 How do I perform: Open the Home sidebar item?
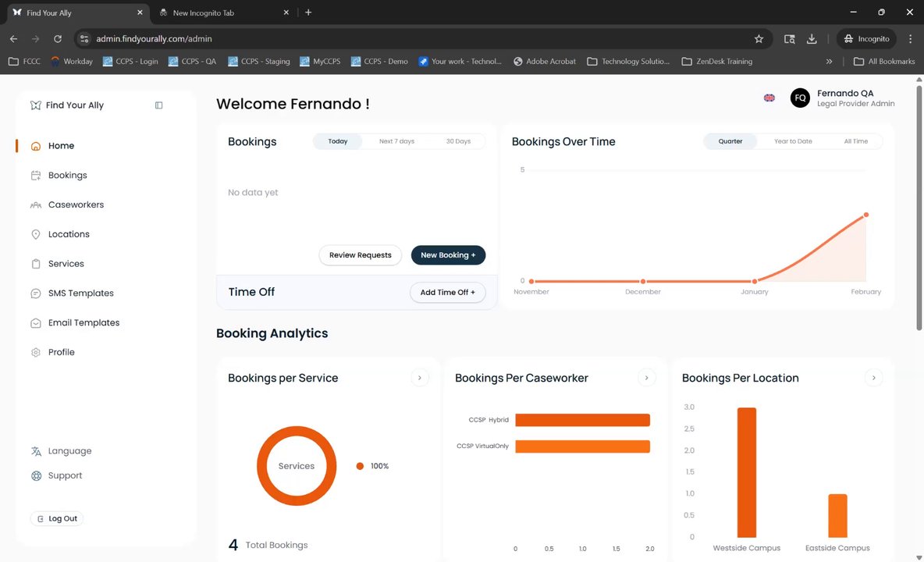click(61, 145)
